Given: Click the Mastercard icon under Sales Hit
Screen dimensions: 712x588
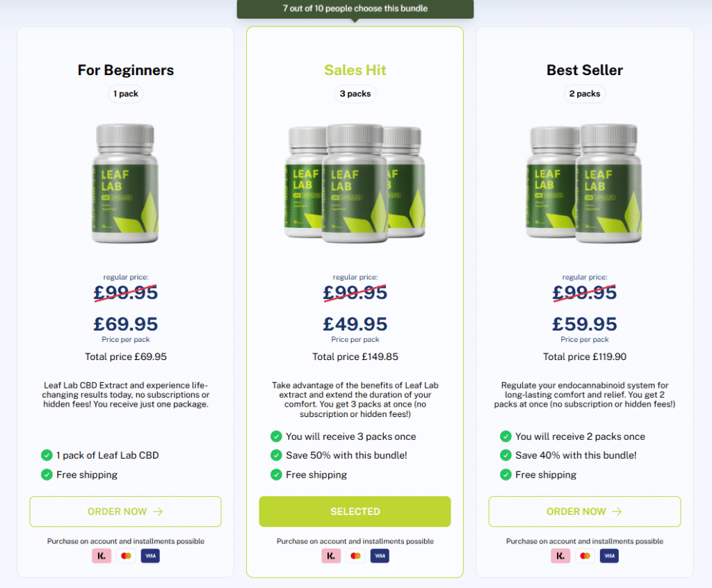Looking at the screenshot, I should 355,556.
